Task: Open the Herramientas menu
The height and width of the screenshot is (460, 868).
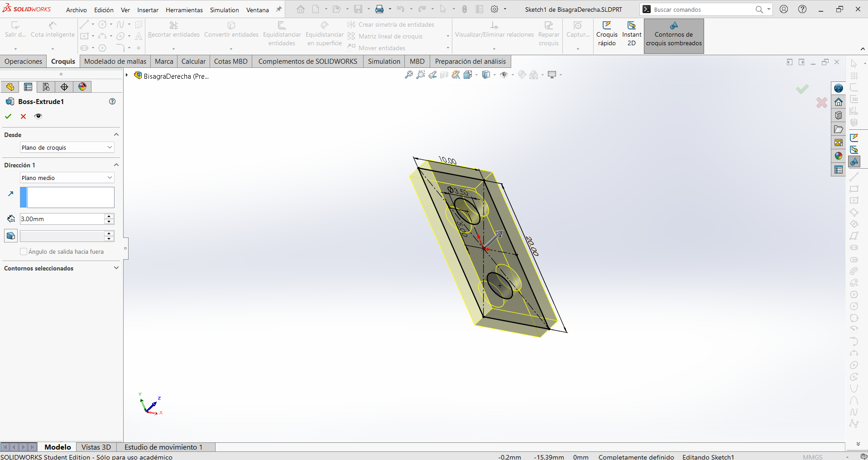Action: pyautogui.click(x=184, y=9)
